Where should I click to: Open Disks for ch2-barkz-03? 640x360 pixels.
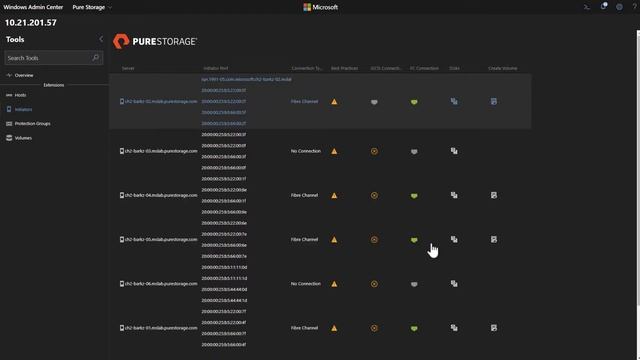point(454,151)
